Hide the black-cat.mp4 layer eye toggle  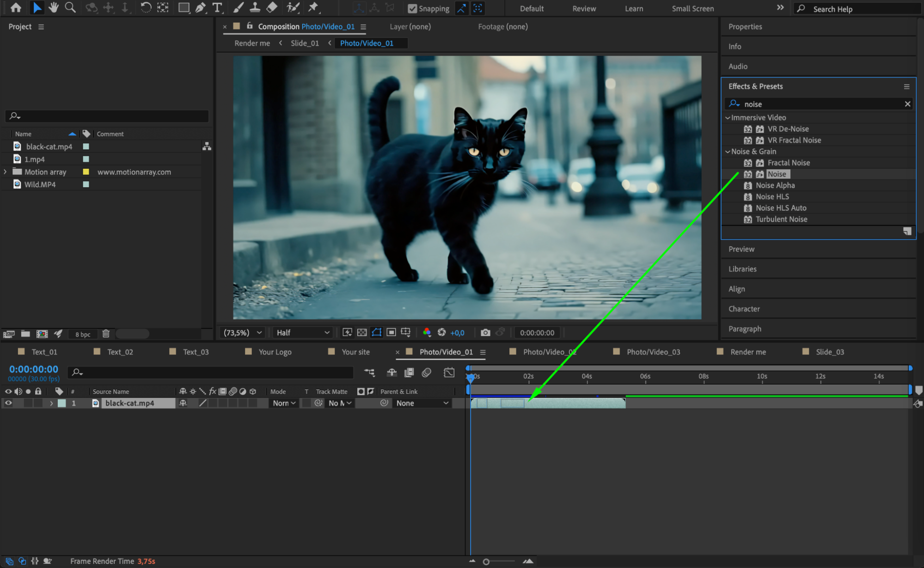point(8,403)
